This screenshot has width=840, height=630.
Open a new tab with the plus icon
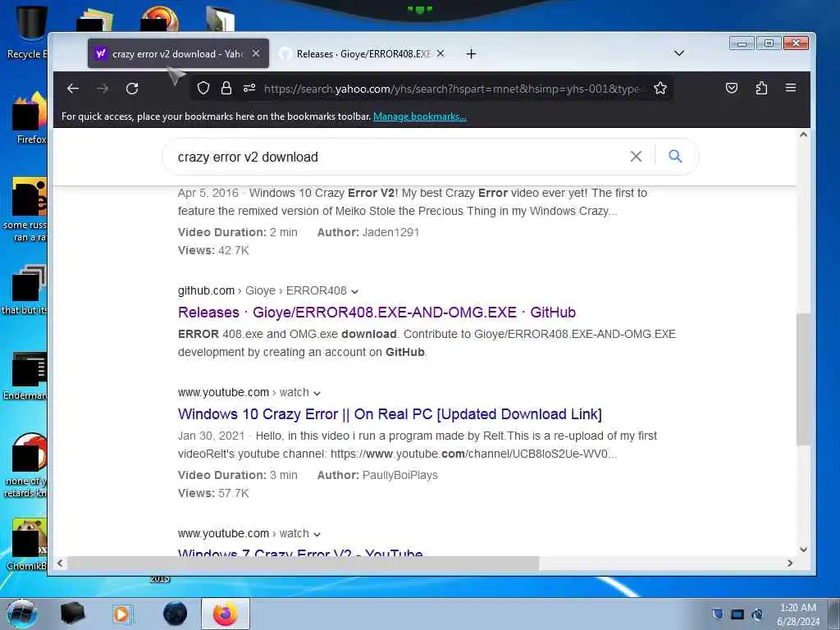(471, 53)
